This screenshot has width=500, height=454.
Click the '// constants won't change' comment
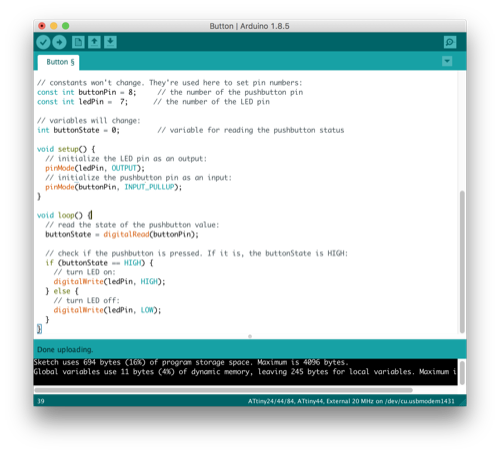tap(170, 82)
